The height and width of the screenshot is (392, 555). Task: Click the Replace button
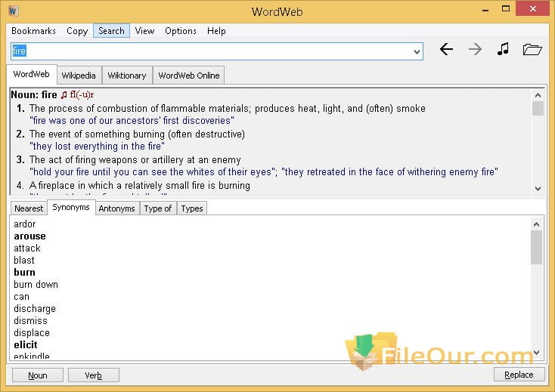point(519,375)
